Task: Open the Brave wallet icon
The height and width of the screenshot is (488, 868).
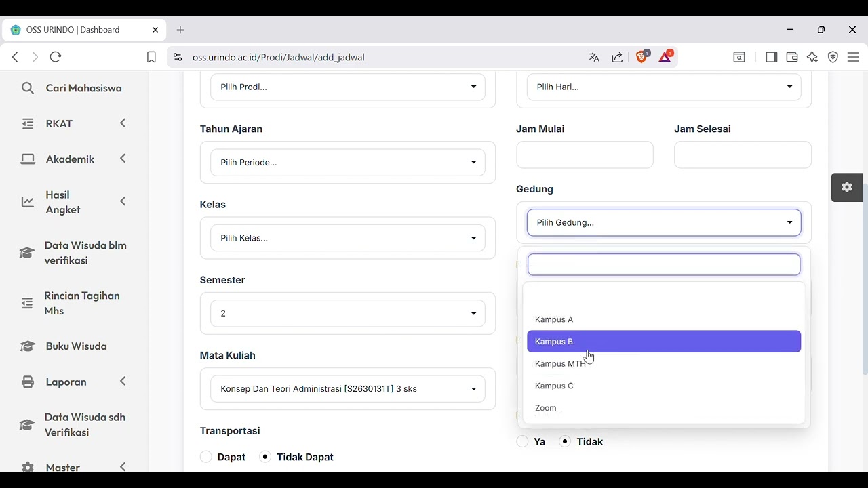Action: [x=791, y=57]
